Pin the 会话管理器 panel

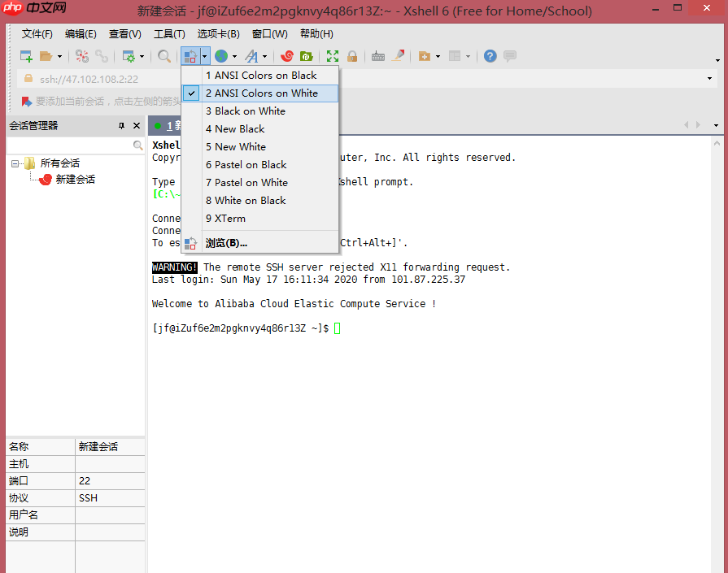click(x=122, y=126)
